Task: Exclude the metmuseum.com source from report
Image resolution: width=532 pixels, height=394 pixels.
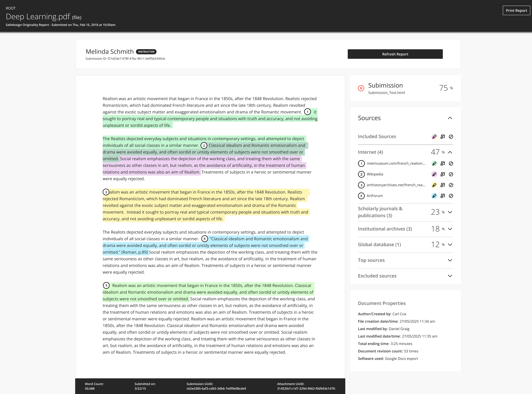Action: coord(451,163)
